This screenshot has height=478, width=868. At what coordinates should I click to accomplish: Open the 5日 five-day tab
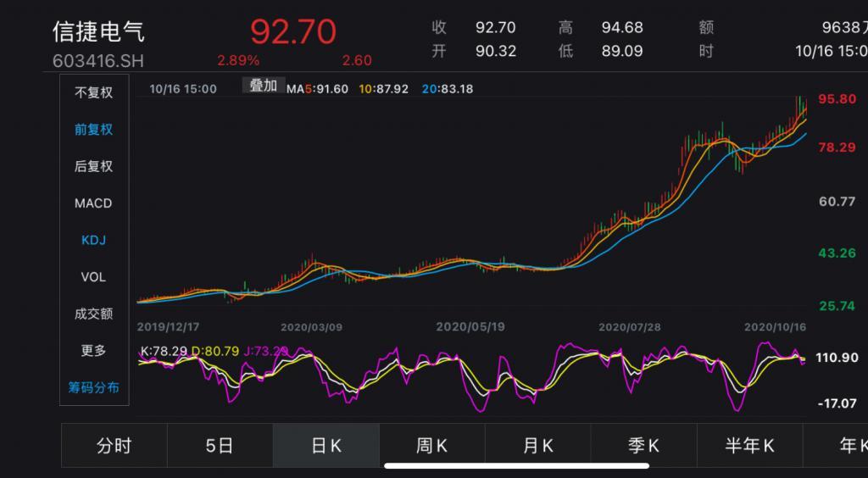(220, 446)
